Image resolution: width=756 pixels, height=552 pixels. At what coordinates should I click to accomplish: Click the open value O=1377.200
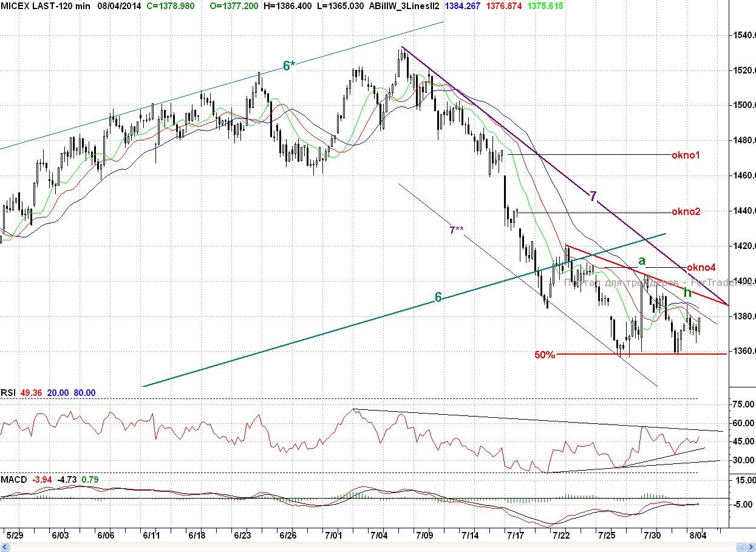233,5
